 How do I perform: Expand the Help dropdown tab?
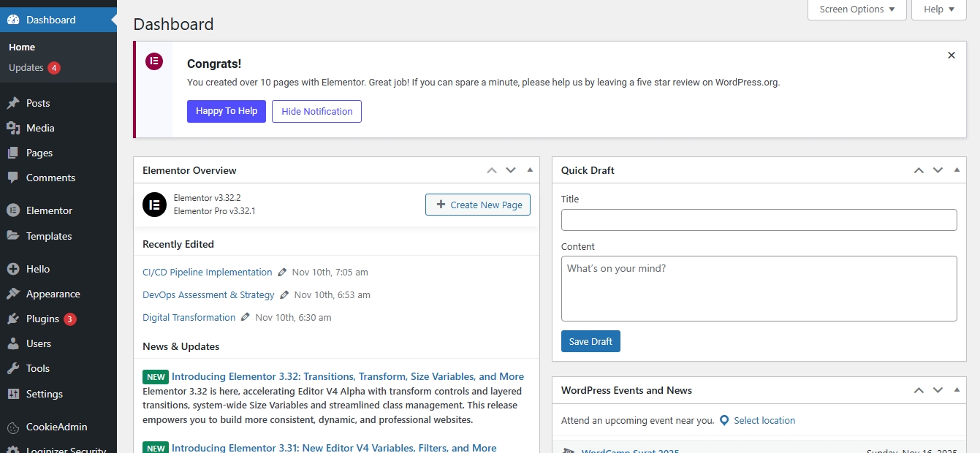coord(938,9)
